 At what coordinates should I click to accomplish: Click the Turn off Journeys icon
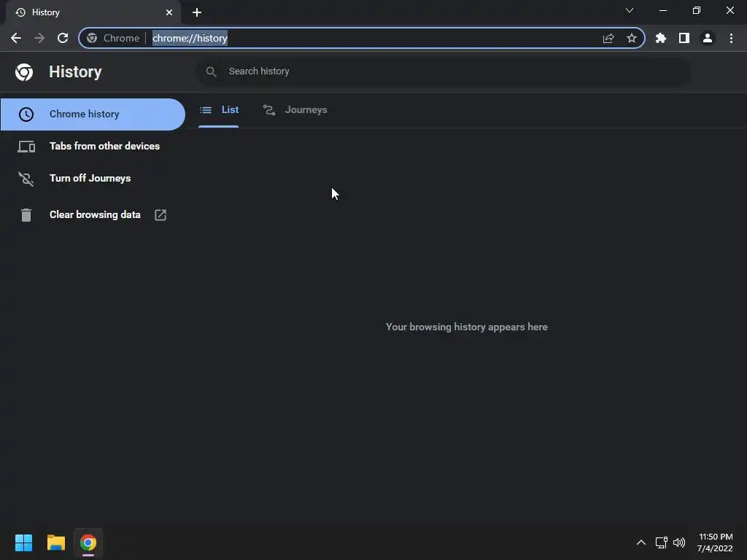click(26, 179)
